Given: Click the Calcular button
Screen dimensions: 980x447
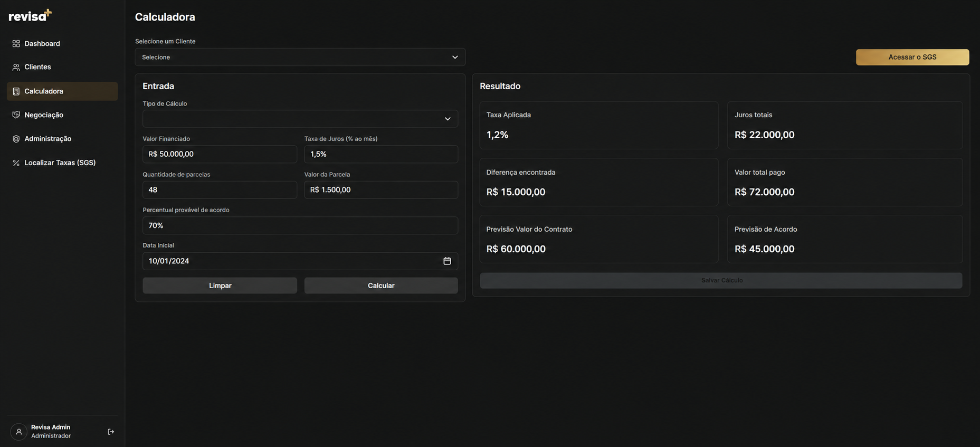Looking at the screenshot, I should pyautogui.click(x=381, y=286).
